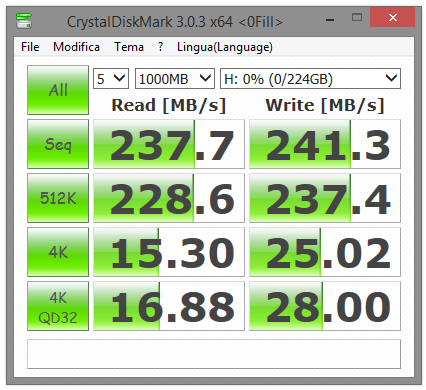426x390 pixels.
Task: Click the Write [MB/s] column header
Action: (x=325, y=105)
